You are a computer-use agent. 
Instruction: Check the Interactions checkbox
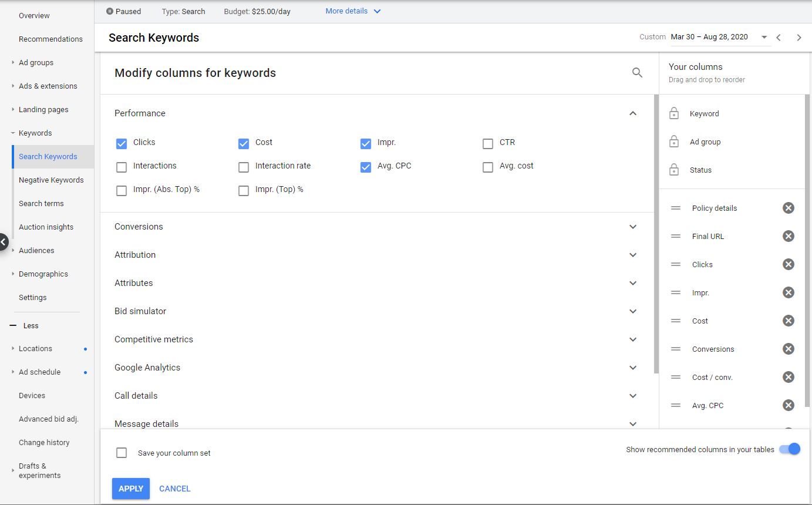click(x=122, y=167)
